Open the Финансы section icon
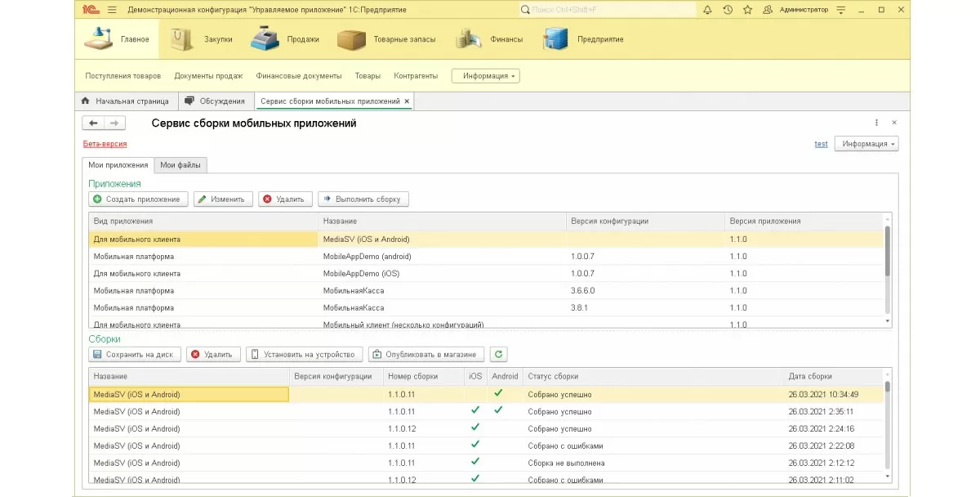 point(468,38)
